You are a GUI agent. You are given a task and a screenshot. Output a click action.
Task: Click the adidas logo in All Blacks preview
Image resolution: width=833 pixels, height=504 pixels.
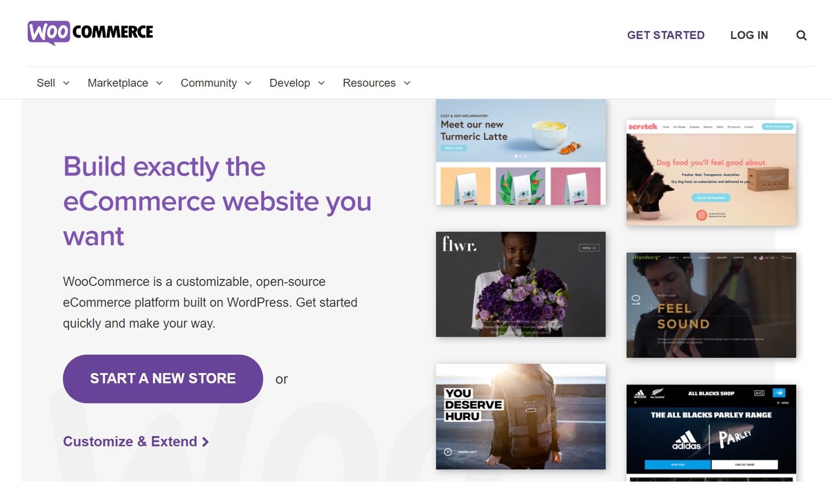tap(686, 440)
